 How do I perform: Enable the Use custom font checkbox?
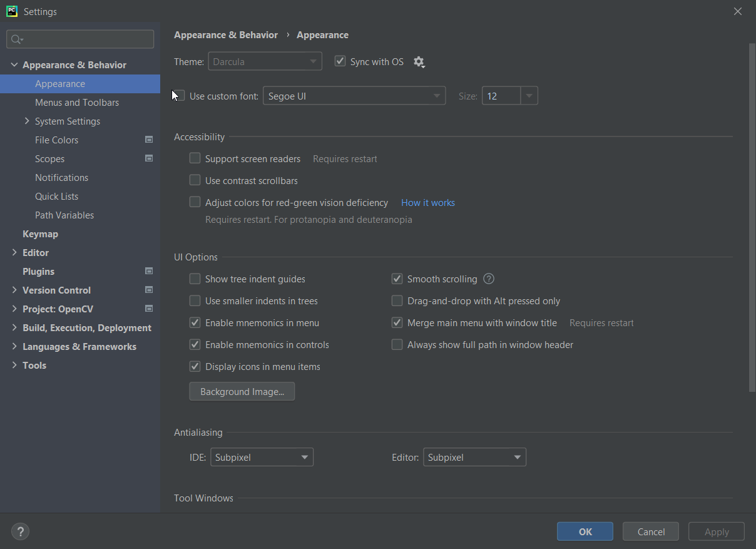click(179, 96)
